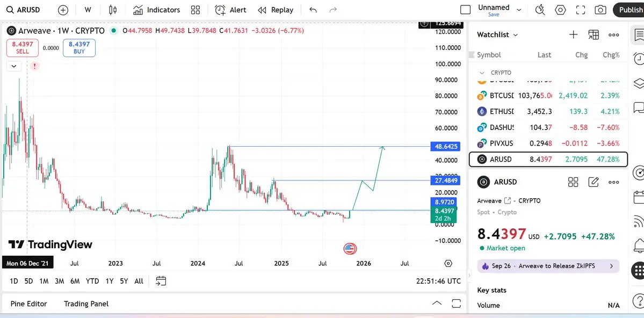Collapse the chart legend chevron
This screenshot has height=318, width=644.
(x=14, y=66)
